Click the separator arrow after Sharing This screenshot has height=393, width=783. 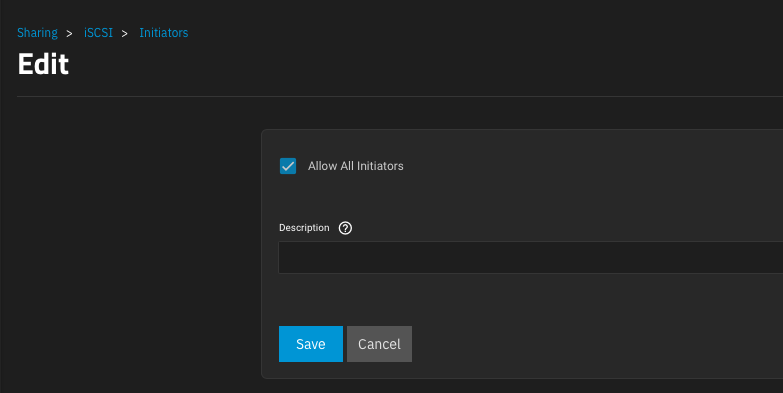[69, 33]
